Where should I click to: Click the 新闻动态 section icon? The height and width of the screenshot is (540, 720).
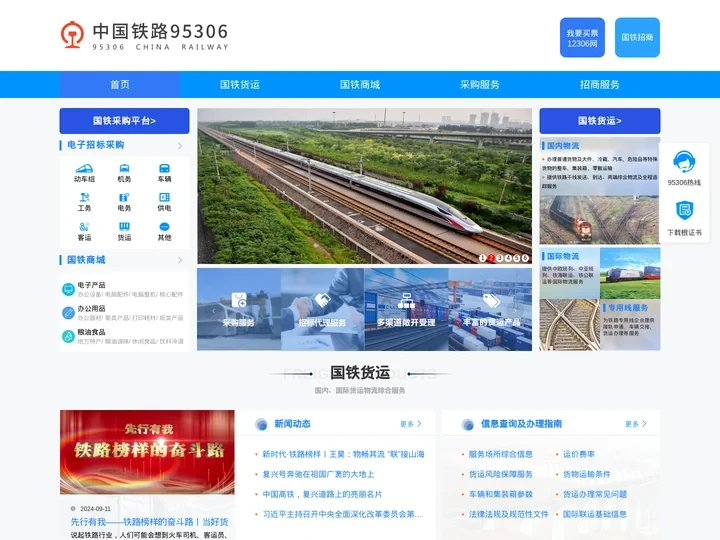[x=262, y=424]
